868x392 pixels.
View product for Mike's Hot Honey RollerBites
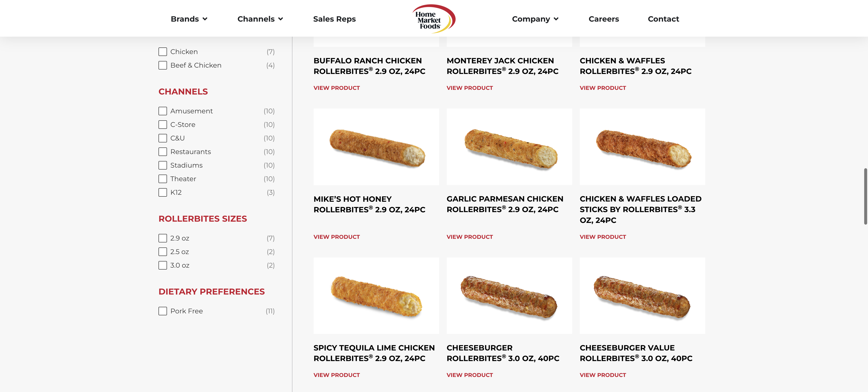336,237
